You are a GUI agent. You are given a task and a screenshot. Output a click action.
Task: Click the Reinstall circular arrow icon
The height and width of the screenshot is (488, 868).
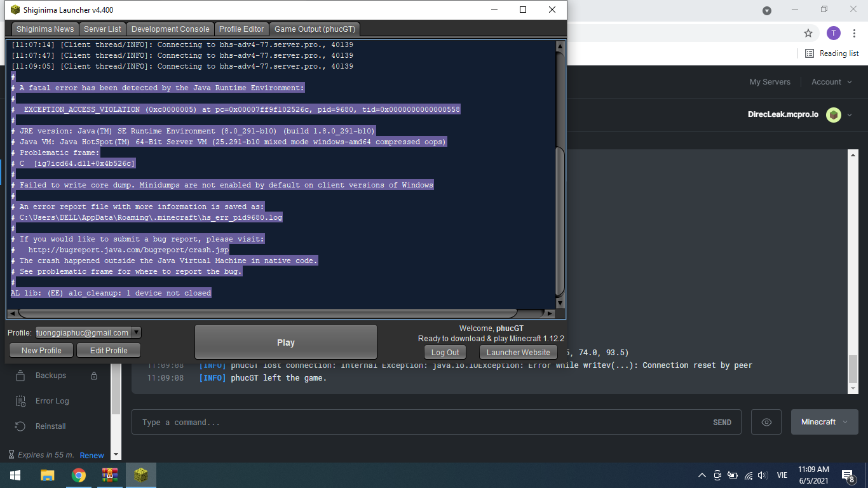[20, 426]
